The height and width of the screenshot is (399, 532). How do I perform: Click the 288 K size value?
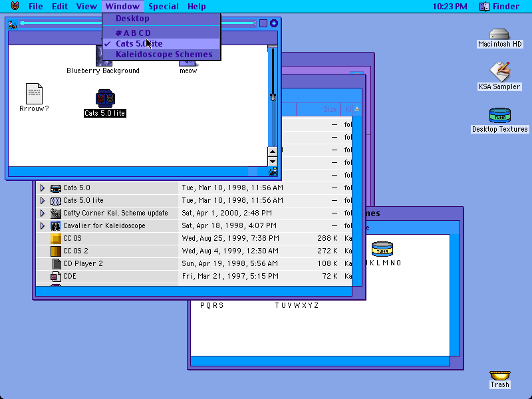click(327, 238)
